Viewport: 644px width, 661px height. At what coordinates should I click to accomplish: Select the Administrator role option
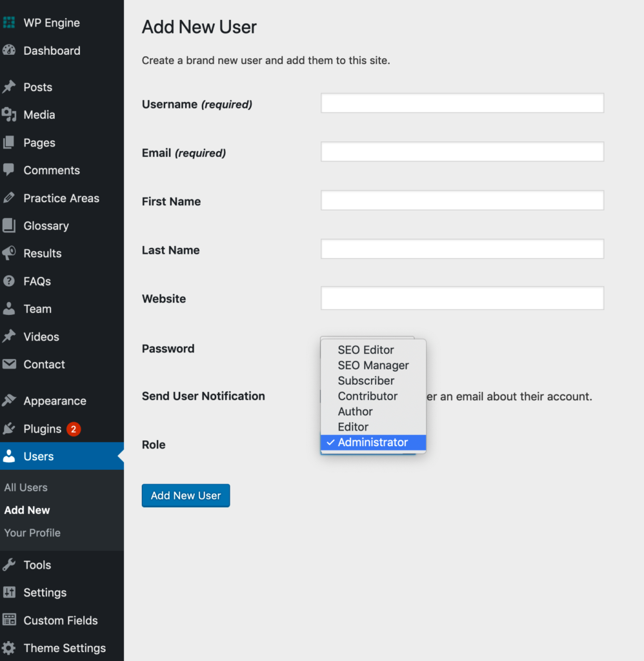tap(373, 442)
